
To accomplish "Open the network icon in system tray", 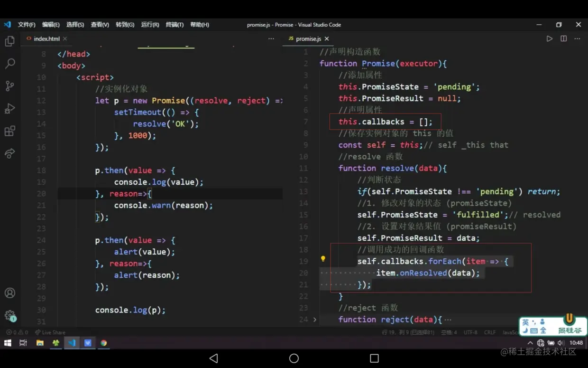I will (x=541, y=343).
